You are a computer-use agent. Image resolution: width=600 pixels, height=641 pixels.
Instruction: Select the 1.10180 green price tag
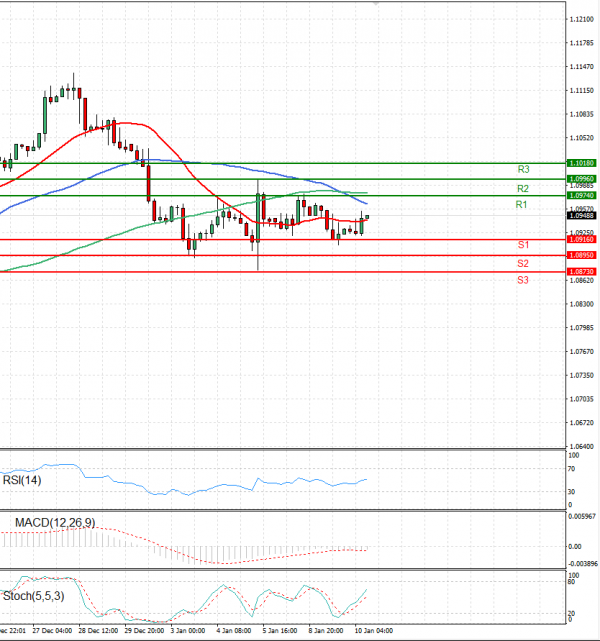(x=581, y=163)
